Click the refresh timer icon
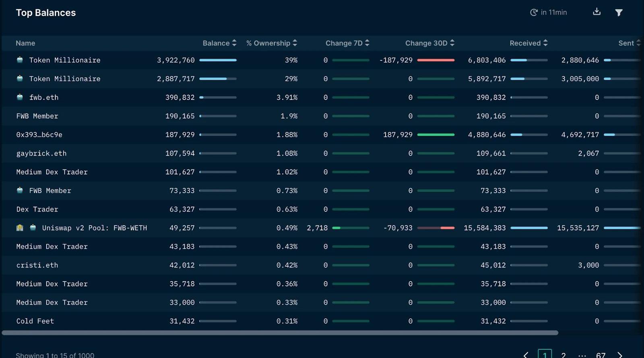 [x=534, y=12]
